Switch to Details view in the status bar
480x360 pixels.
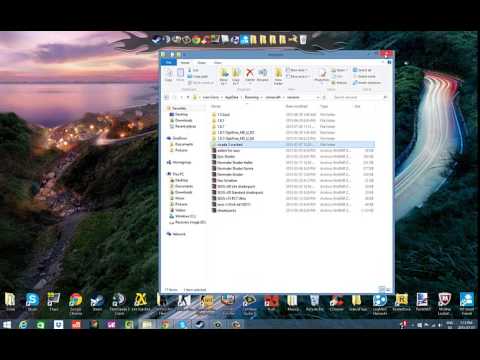[x=381, y=289]
